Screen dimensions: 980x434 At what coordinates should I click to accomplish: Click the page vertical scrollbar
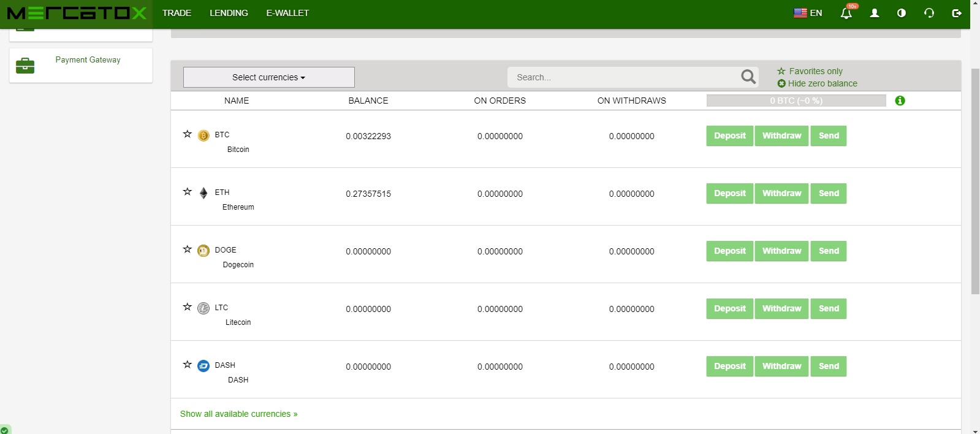click(975, 181)
